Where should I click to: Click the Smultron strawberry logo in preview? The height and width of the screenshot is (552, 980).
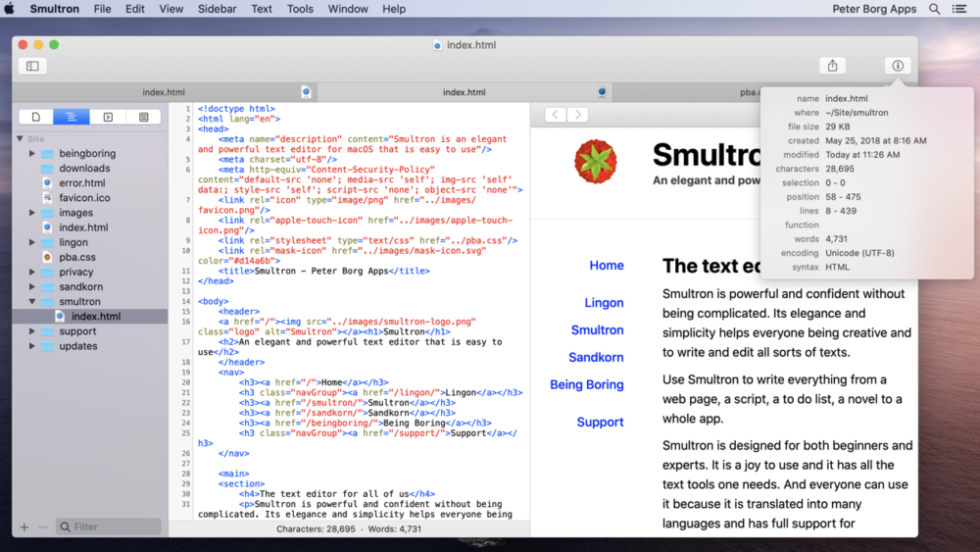[596, 162]
